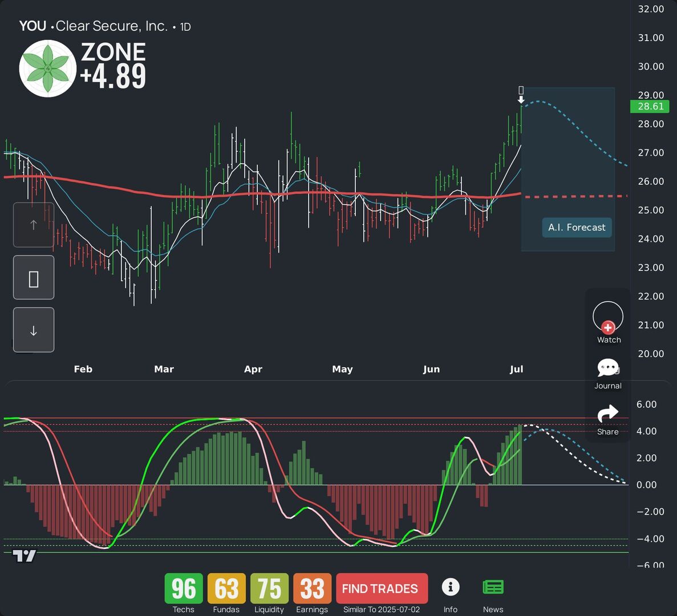Open the Liquidity score 75 badge
677x616 pixels.
[269, 588]
